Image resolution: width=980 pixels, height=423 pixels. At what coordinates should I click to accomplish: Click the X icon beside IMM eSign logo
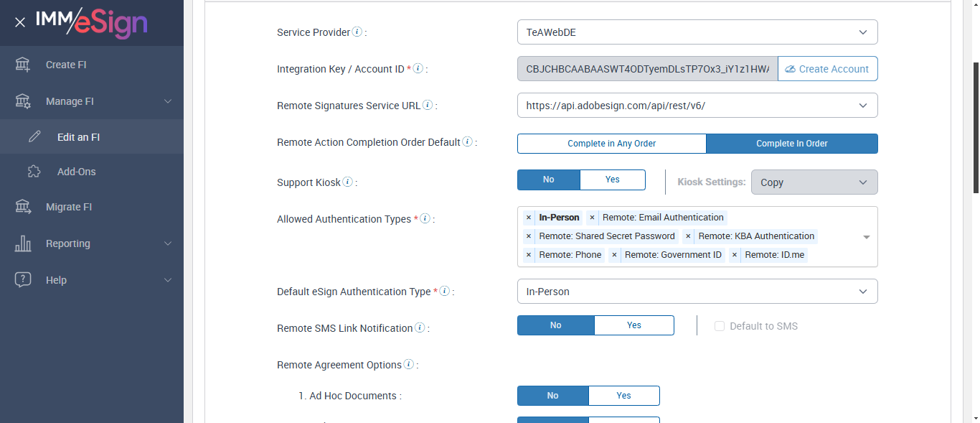(20, 22)
